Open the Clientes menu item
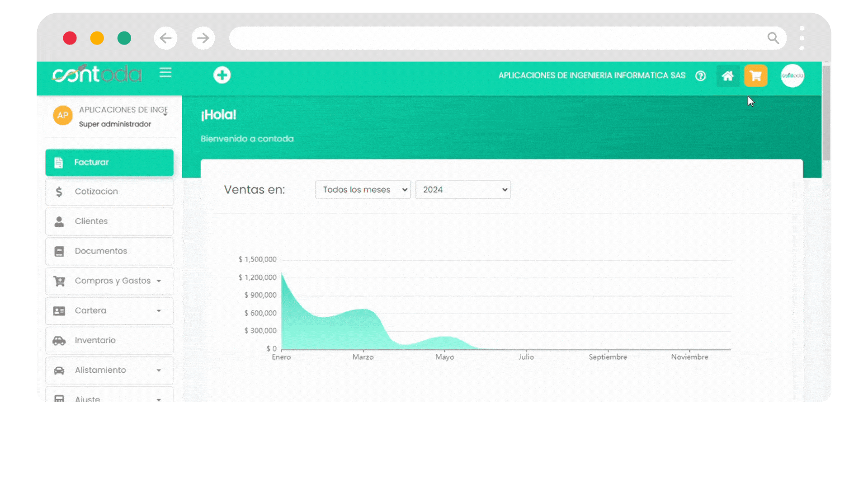This screenshot has height=488, width=868. click(x=109, y=221)
